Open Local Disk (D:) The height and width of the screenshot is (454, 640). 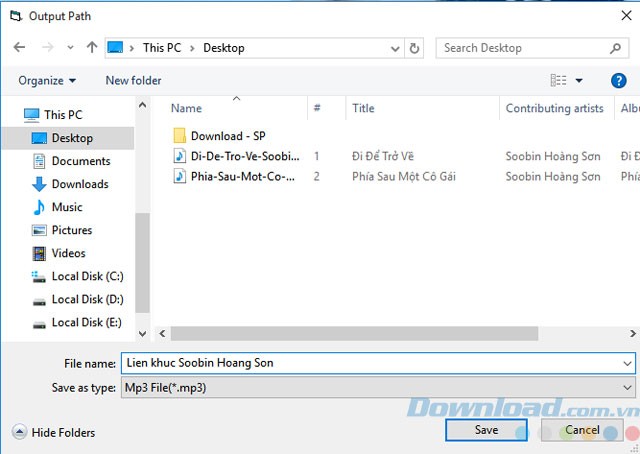point(87,299)
